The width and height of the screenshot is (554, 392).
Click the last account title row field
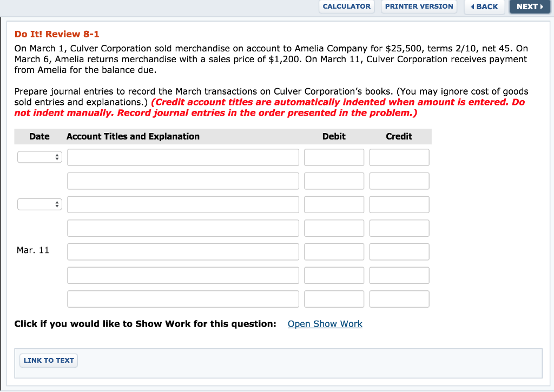pos(183,298)
